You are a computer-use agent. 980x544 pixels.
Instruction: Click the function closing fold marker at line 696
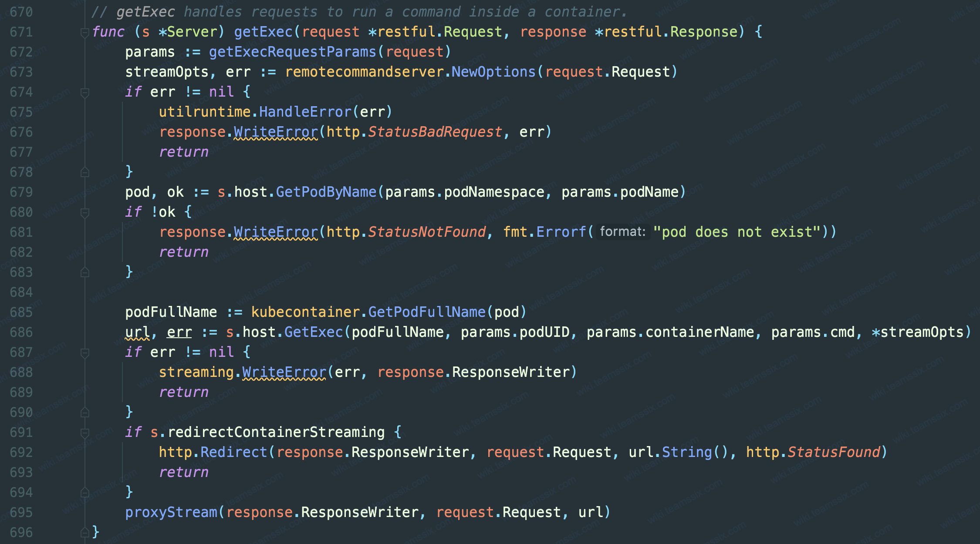click(85, 533)
